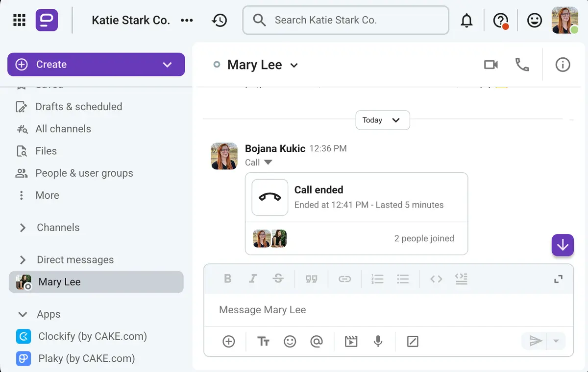Jump to latest messages with down arrow

tap(563, 245)
